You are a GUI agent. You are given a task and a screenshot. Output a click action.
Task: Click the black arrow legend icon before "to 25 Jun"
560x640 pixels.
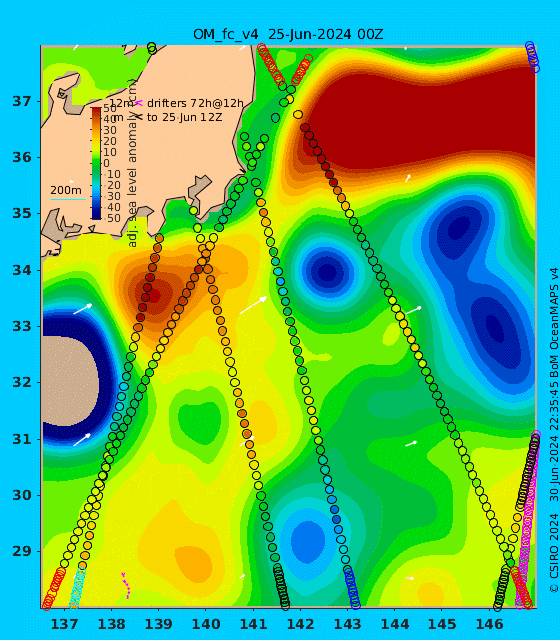tap(139, 117)
